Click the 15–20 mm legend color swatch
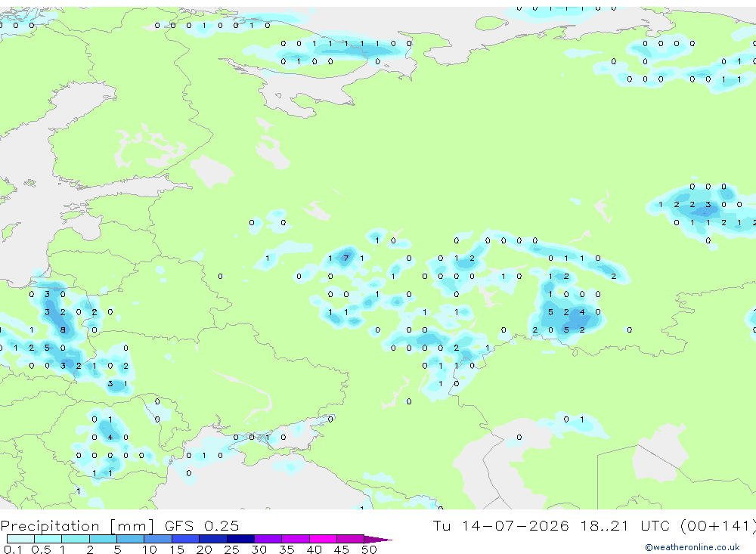The height and width of the screenshot is (554, 756). click(x=185, y=539)
